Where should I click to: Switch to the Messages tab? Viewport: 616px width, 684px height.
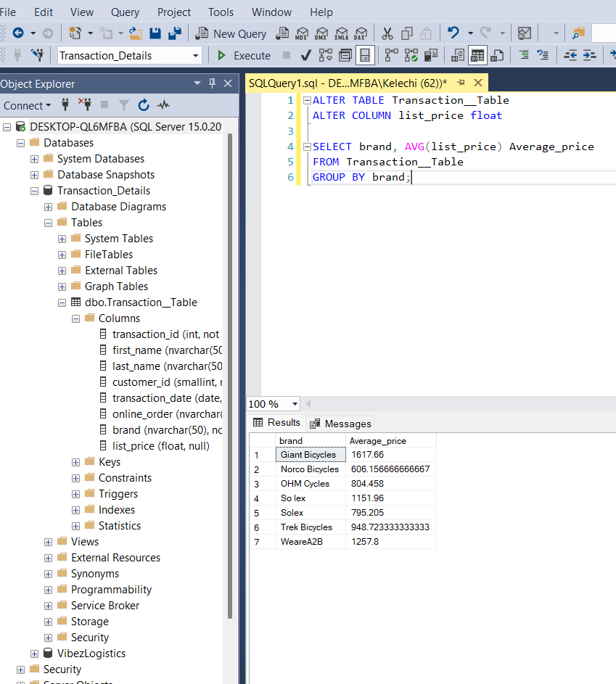pos(340,424)
